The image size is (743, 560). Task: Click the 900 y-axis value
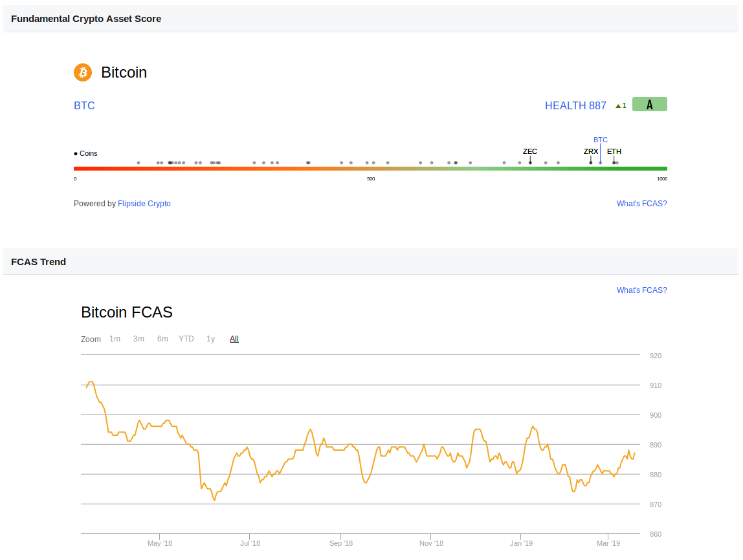pos(656,415)
